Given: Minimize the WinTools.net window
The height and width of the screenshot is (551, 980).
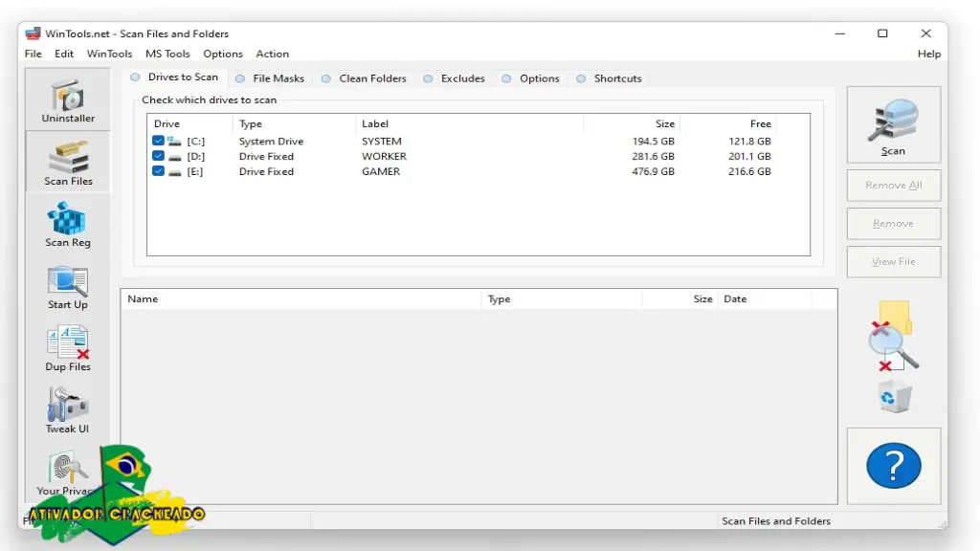Looking at the screenshot, I should coord(840,33).
